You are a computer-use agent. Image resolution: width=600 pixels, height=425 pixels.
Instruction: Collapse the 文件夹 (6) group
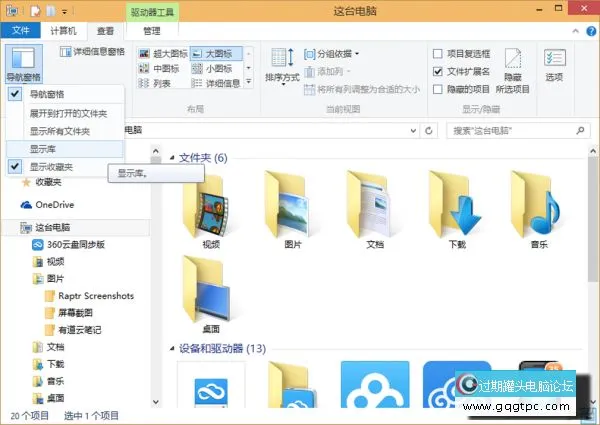click(x=172, y=158)
